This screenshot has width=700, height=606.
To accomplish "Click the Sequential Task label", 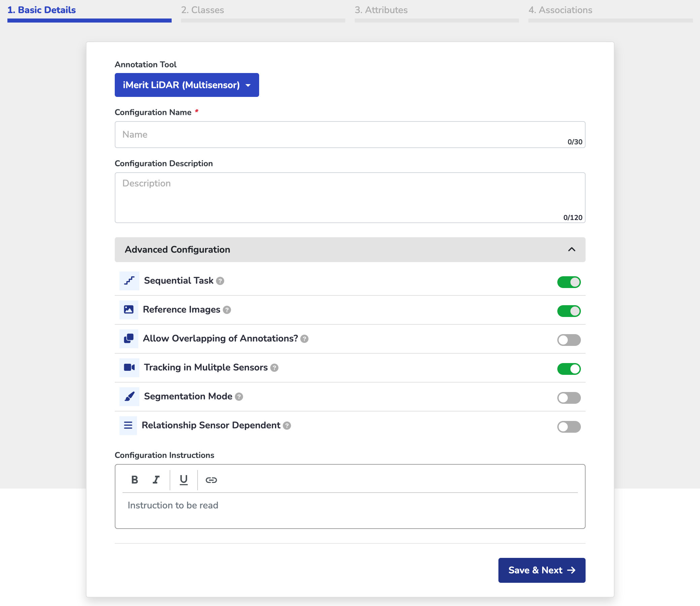I will point(179,281).
